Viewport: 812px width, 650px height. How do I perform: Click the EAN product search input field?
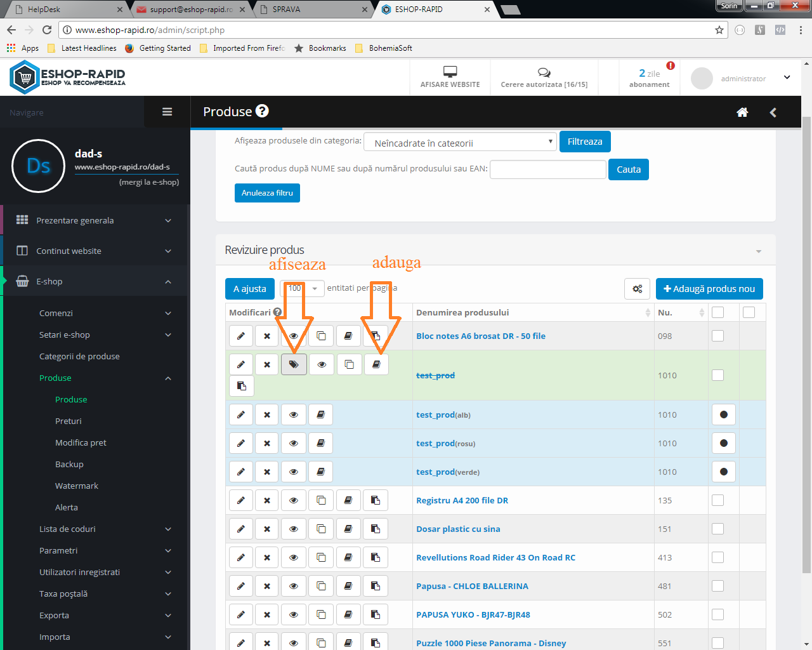tap(548, 169)
